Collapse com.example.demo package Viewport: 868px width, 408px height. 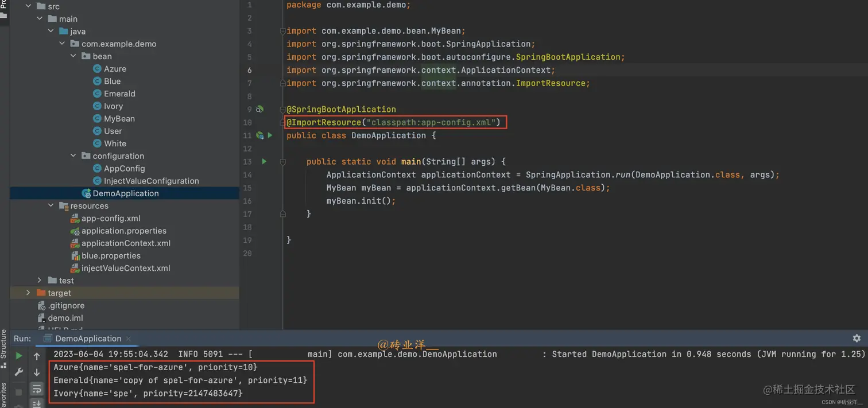pos(62,44)
